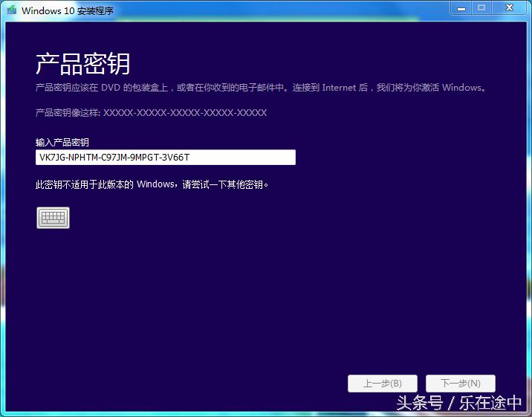The image size is (532, 417).
Task: Minimize the Windows 10 setup window
Action: click(461, 8)
